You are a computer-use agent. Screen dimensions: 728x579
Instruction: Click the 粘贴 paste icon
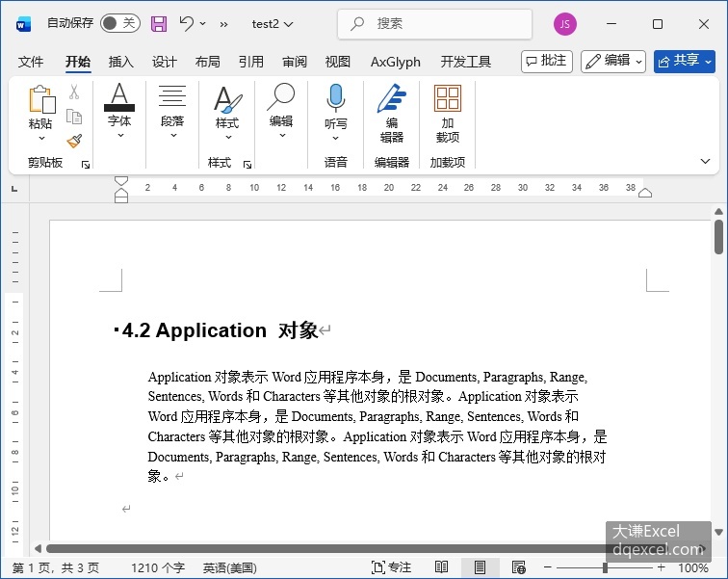(x=41, y=99)
